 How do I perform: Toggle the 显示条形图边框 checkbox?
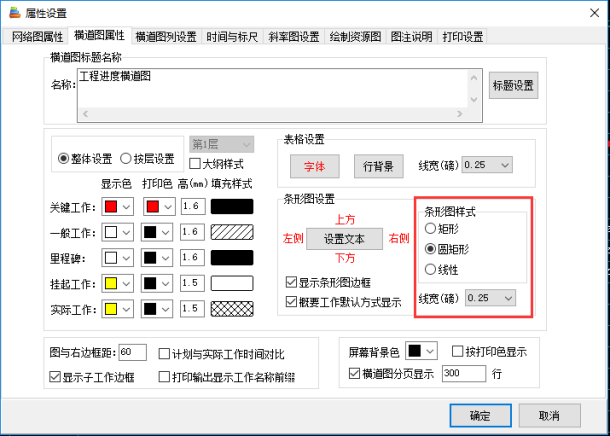point(292,282)
